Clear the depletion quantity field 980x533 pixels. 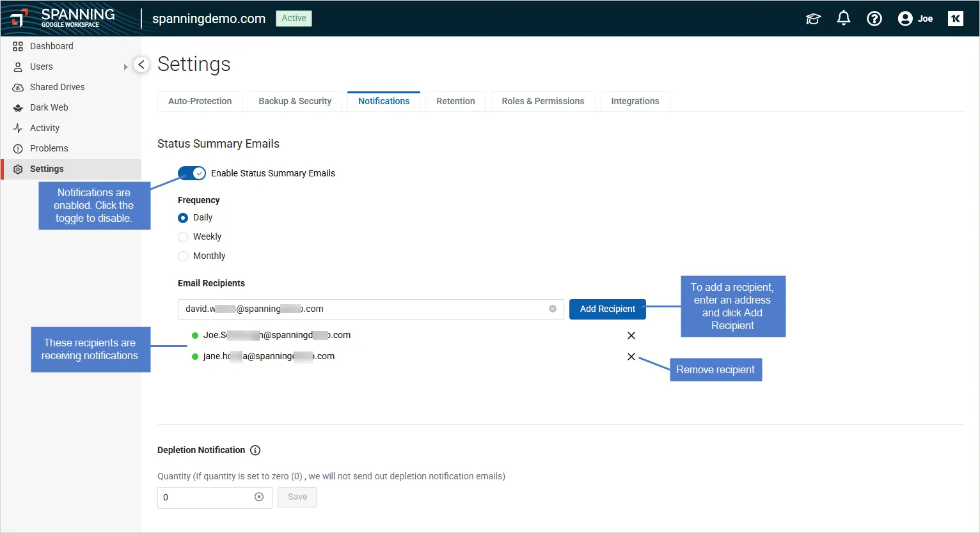pos(259,497)
